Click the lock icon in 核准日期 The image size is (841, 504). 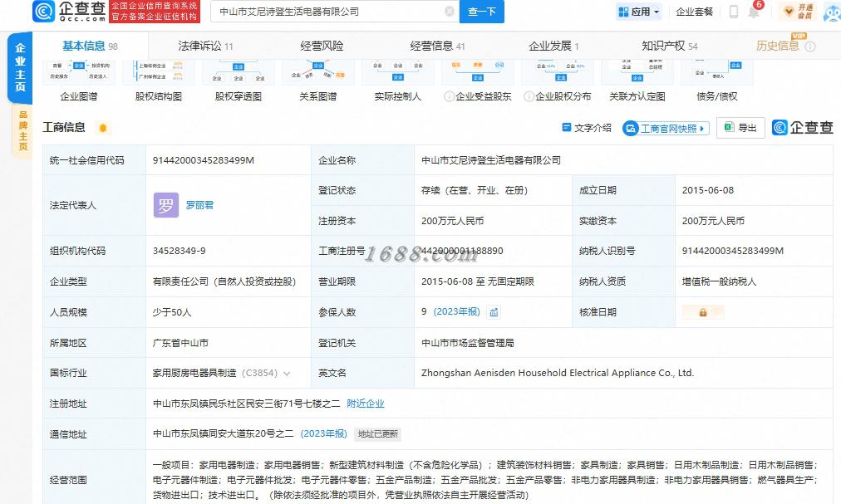coord(702,312)
